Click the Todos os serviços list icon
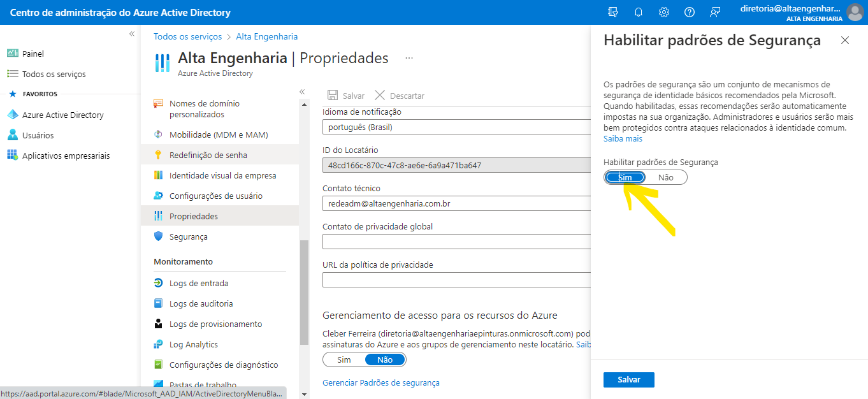This screenshot has width=868, height=399. [13, 74]
